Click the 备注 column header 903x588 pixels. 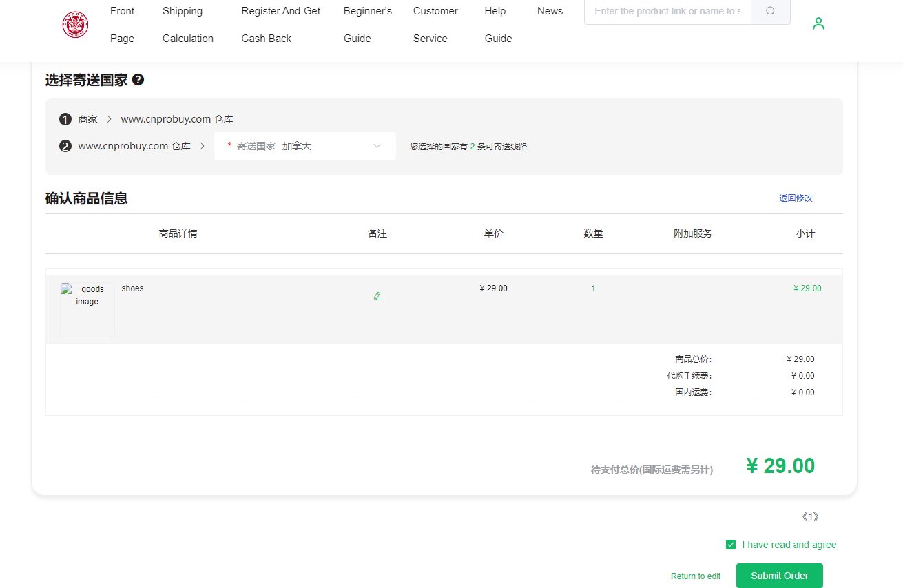(377, 233)
